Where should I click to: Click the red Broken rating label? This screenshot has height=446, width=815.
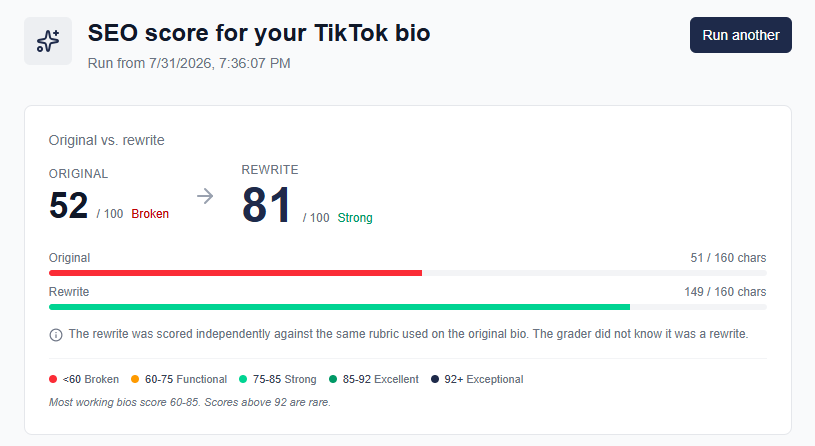(x=150, y=214)
